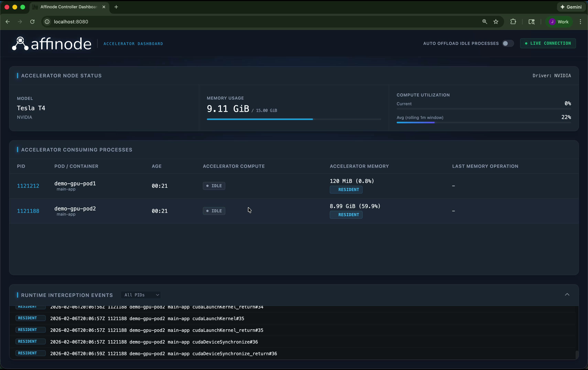Open the zoom magnifier in address bar
588x370 pixels.
click(485, 22)
